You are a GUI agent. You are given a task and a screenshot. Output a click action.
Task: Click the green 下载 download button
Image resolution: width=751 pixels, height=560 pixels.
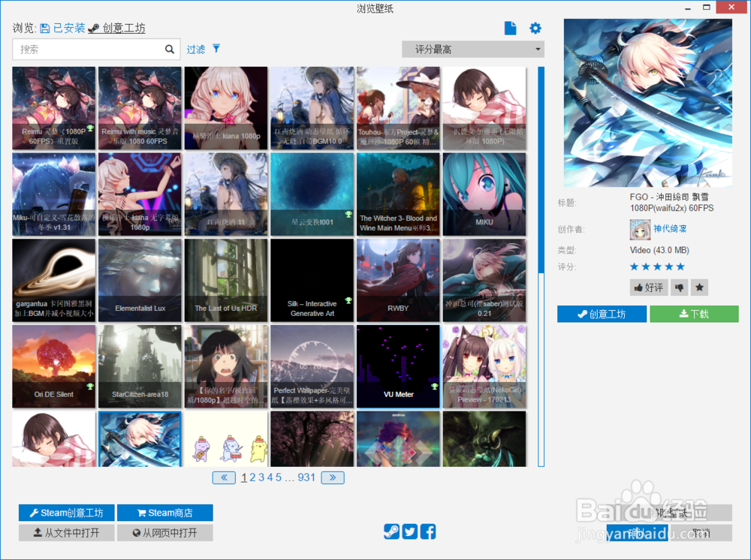tap(694, 314)
